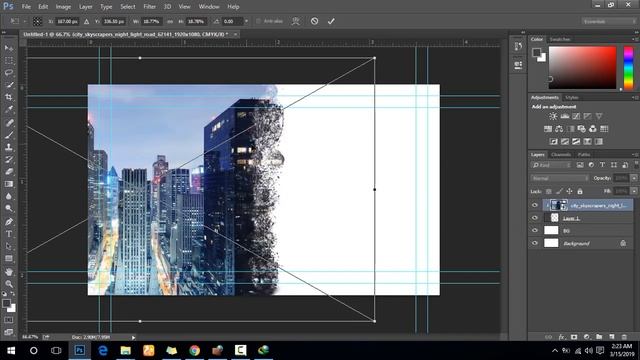
Task: Click the delete layer trash icon
Action: click(624, 337)
